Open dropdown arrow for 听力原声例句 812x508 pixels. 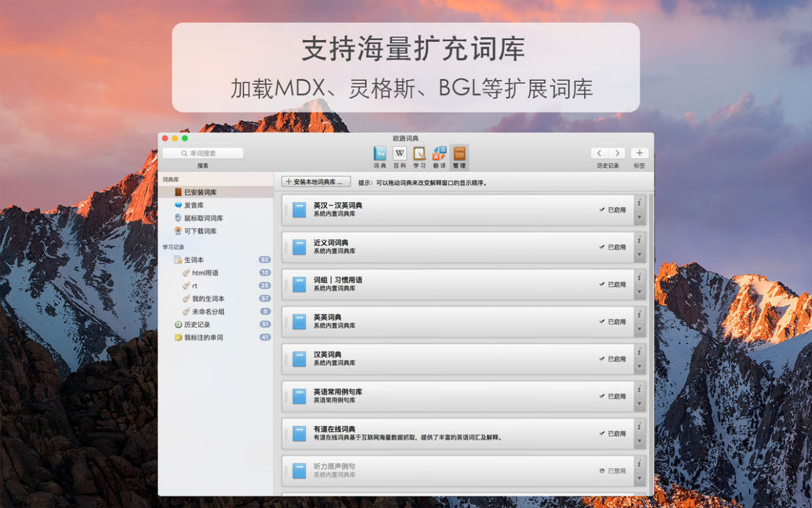[640, 479]
